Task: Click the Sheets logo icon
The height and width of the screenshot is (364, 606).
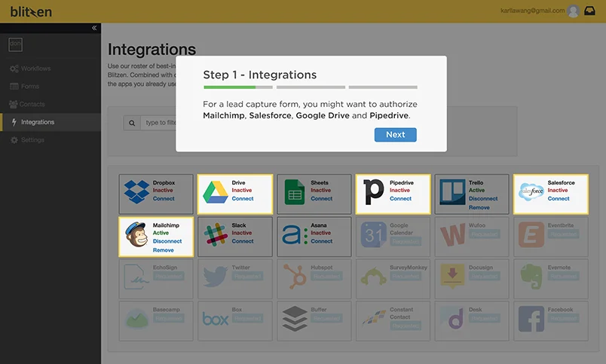Action: (295, 192)
